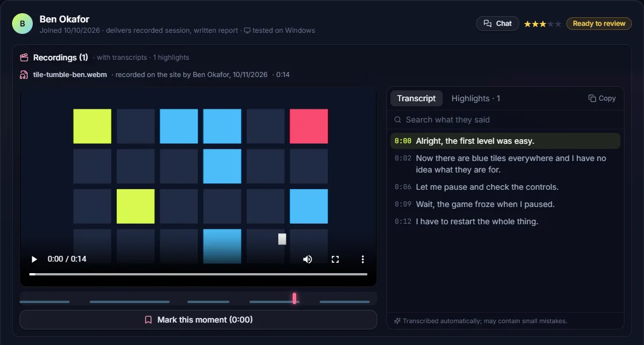The width and height of the screenshot is (644, 345).
Task: Jump to 'Wait, the game froze when I paused.'
Action: coord(505,204)
